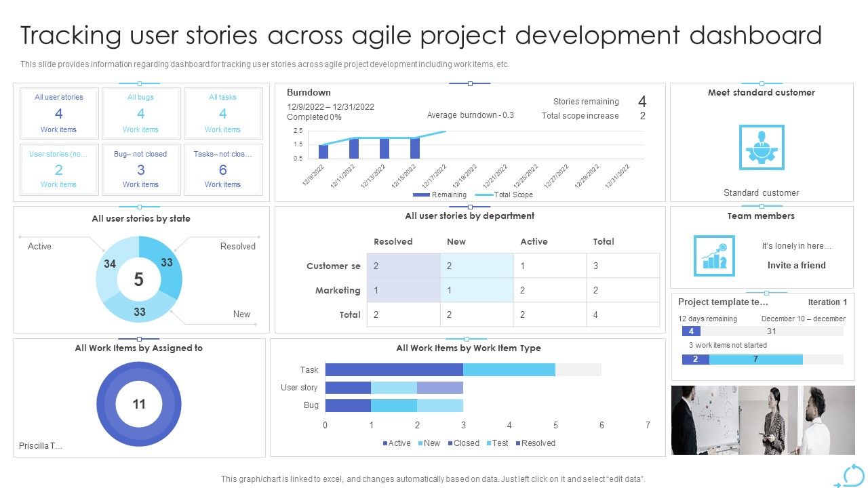Click the center of user stories donut
Image resolution: width=868 pixels, height=488 pixels.
click(139, 279)
